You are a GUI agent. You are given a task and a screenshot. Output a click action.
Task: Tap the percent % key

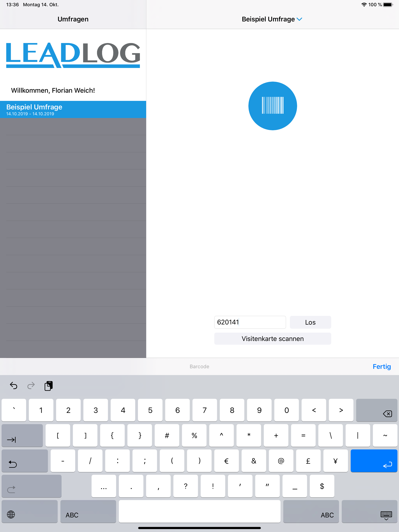[x=194, y=435]
